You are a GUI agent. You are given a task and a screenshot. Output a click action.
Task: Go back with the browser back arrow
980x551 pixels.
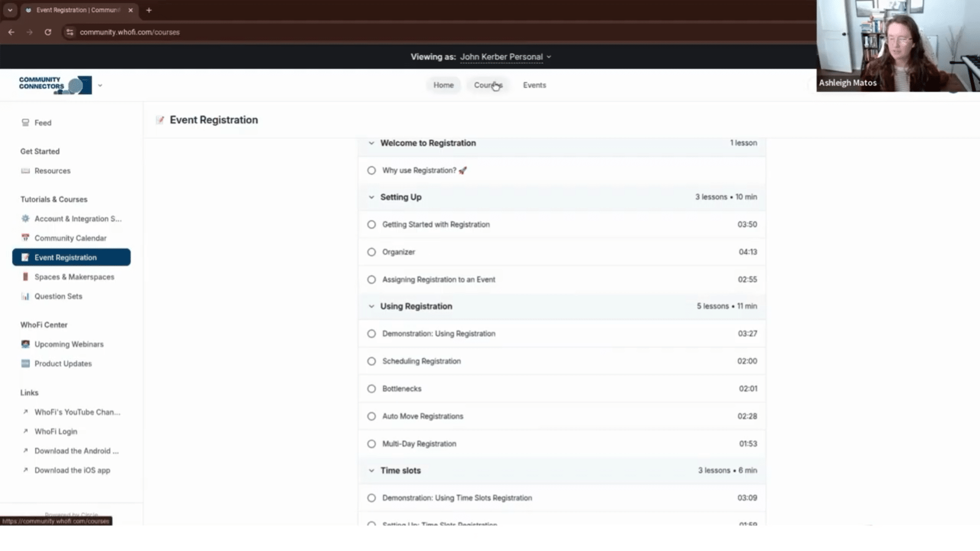11,32
